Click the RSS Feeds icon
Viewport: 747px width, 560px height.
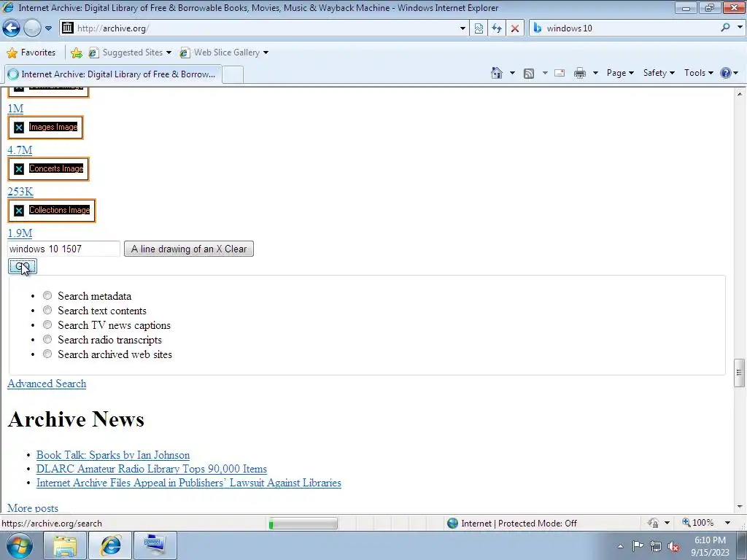pyautogui.click(x=529, y=73)
